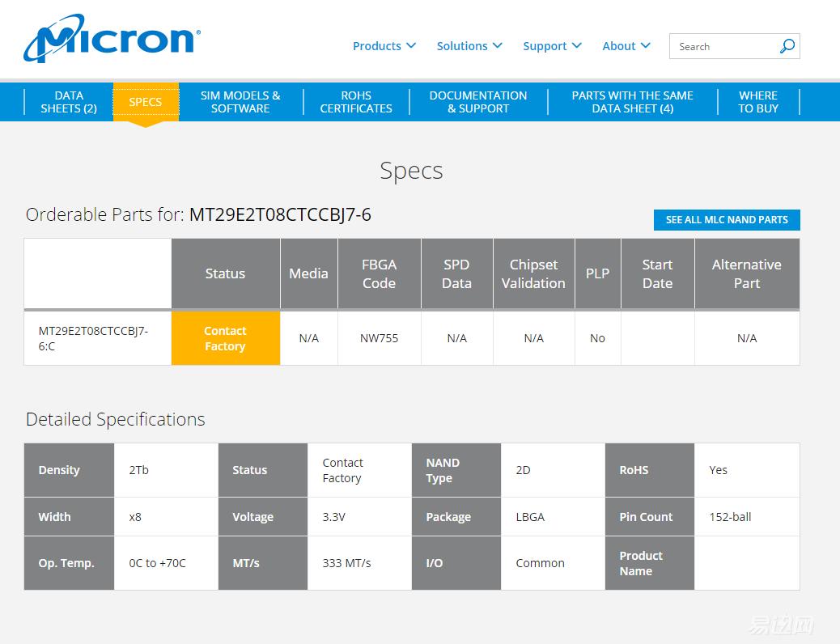Click the NAND Type label cell
The image size is (840, 644).
click(x=456, y=470)
